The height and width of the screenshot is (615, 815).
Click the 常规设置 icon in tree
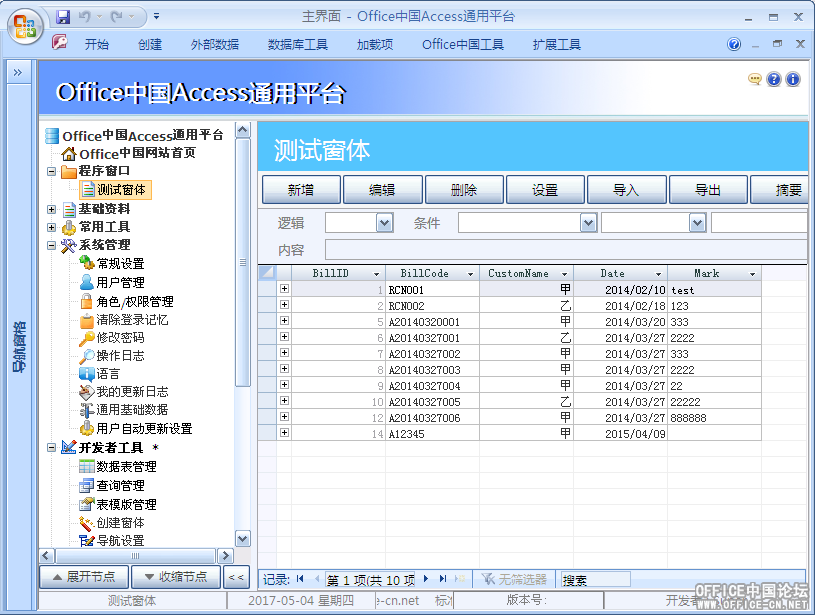pyautogui.click(x=87, y=263)
